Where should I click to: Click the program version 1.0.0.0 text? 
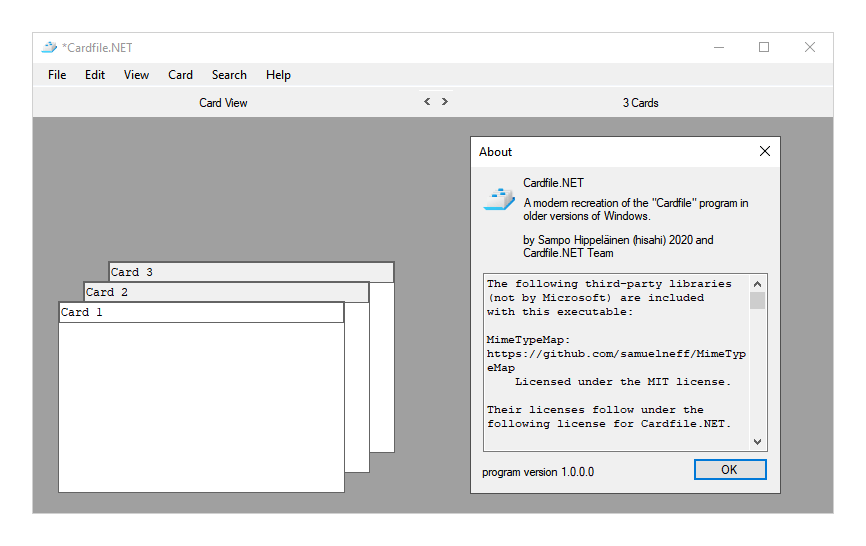pyautogui.click(x=538, y=472)
